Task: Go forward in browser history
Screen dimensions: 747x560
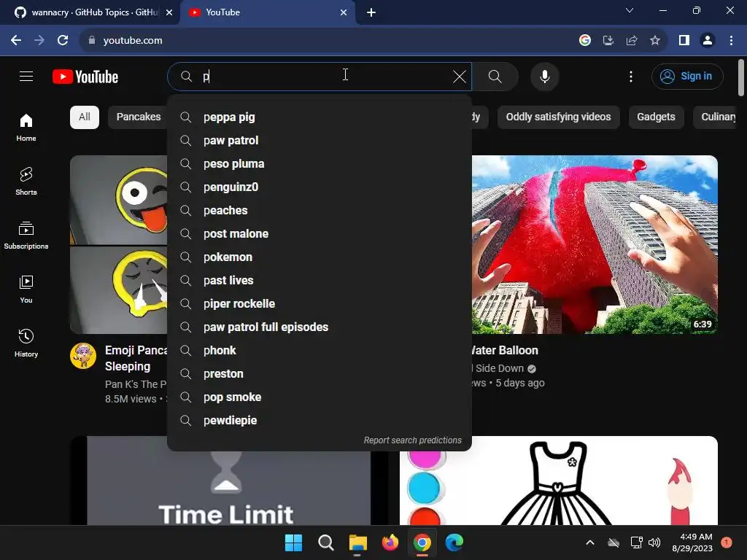Action: click(39, 41)
